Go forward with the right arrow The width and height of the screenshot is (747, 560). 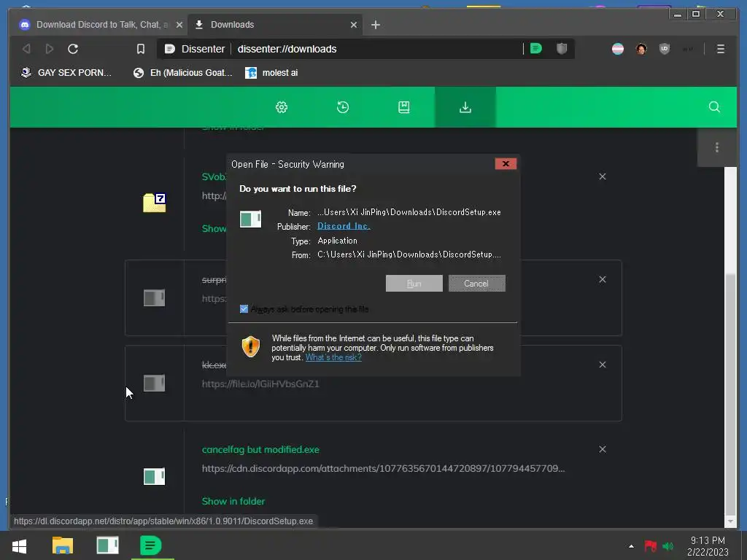click(x=49, y=49)
